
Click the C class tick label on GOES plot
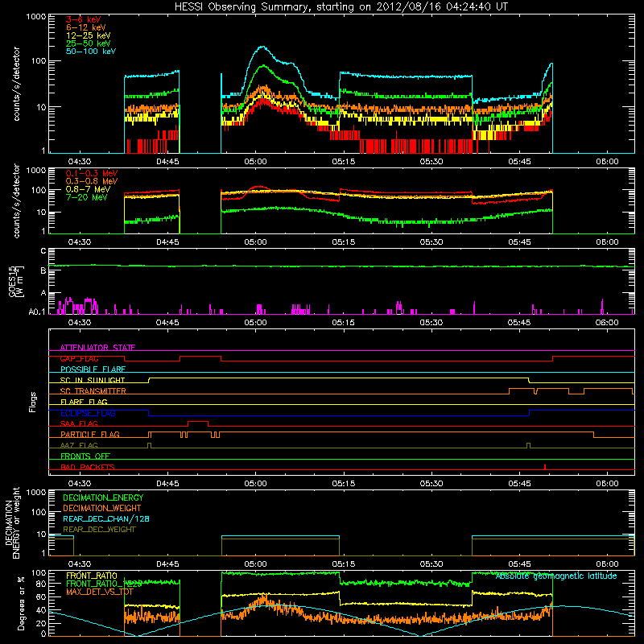point(43,251)
